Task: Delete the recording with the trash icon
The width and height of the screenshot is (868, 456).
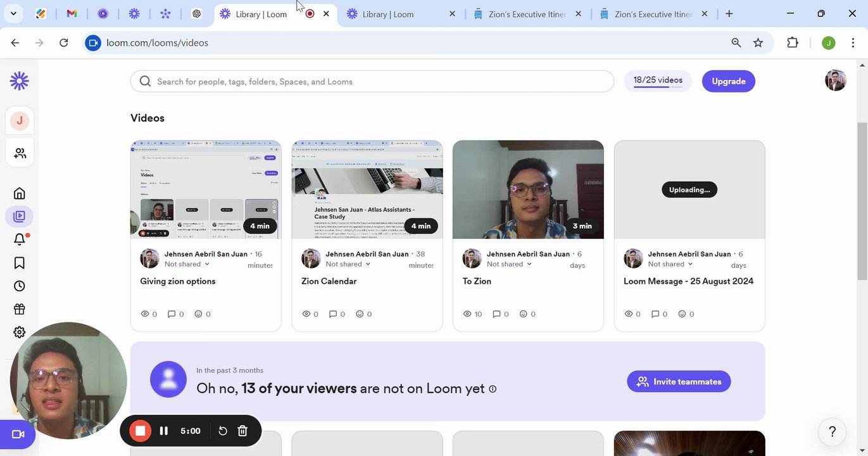Action: click(x=242, y=431)
